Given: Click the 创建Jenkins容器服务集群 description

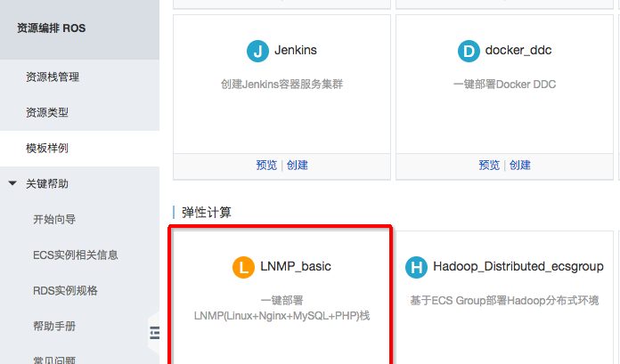Looking at the screenshot, I should (281, 85).
